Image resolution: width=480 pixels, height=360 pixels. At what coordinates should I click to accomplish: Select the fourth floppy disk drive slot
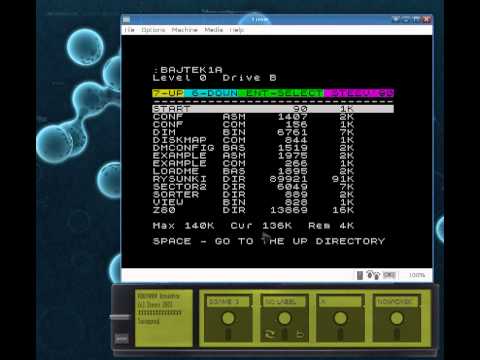(x=396, y=318)
